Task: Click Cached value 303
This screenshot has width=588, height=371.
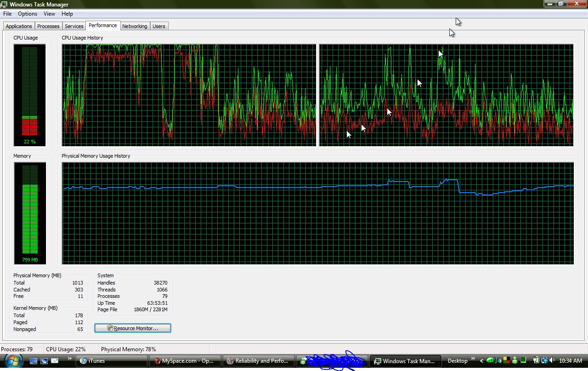Action: 79,290
